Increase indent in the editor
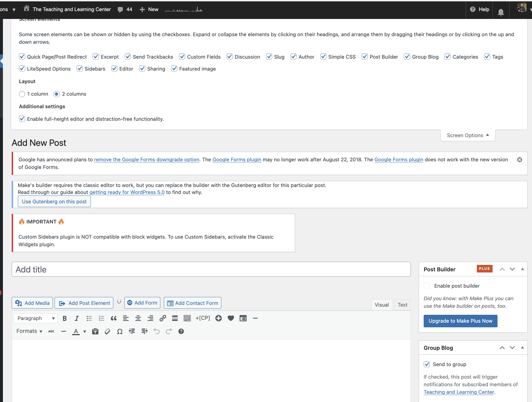The image size is (532, 402). pyautogui.click(x=144, y=331)
